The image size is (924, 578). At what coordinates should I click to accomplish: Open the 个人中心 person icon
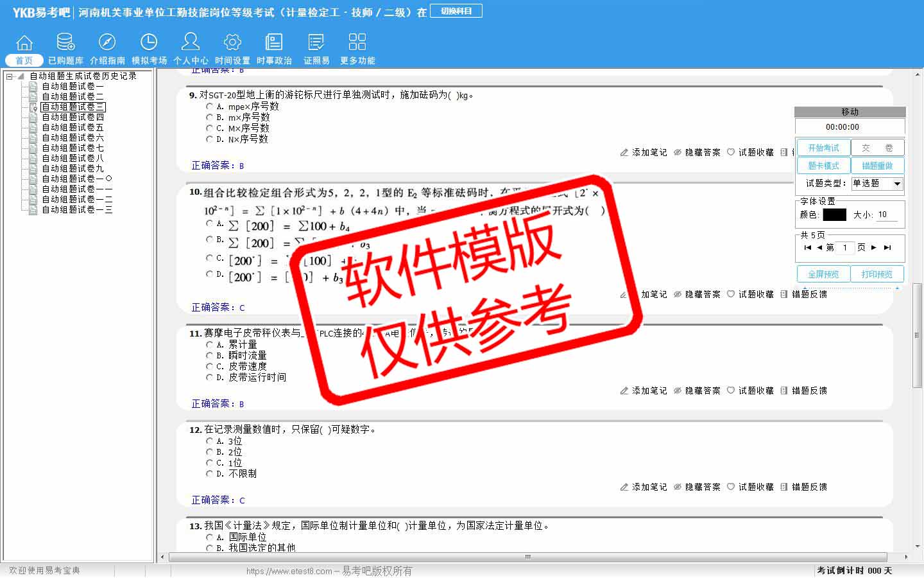[x=191, y=42]
